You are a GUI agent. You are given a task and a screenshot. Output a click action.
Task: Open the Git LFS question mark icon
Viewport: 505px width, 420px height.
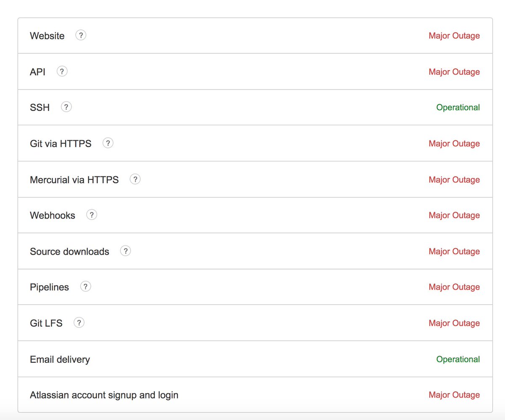79,323
